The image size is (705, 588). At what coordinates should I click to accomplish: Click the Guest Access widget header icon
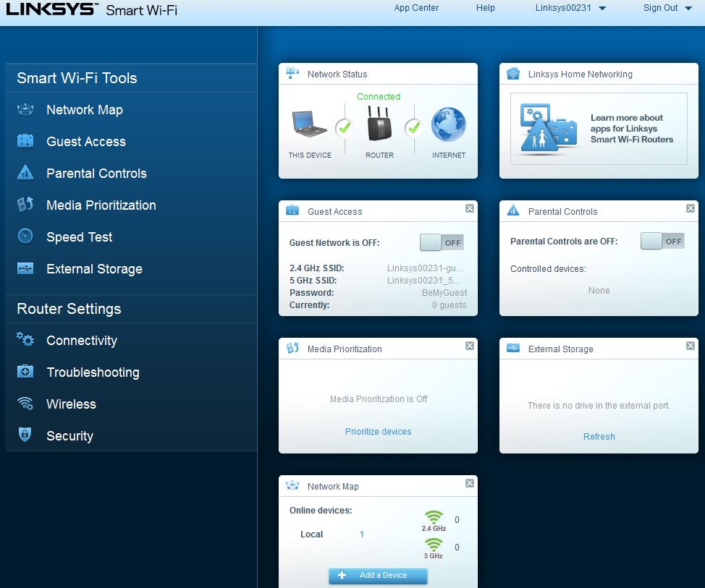tap(292, 210)
